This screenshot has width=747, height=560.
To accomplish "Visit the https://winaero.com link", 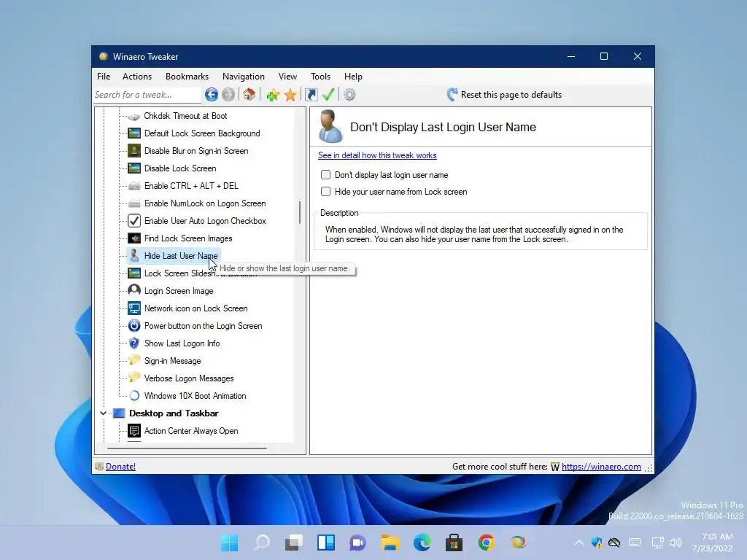I will (x=601, y=467).
